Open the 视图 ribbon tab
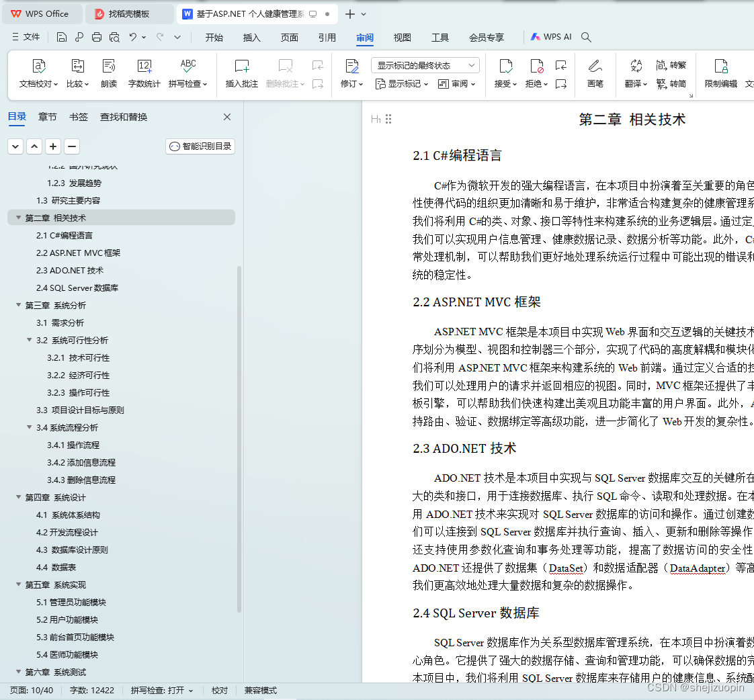This screenshot has width=754, height=700. [x=402, y=38]
